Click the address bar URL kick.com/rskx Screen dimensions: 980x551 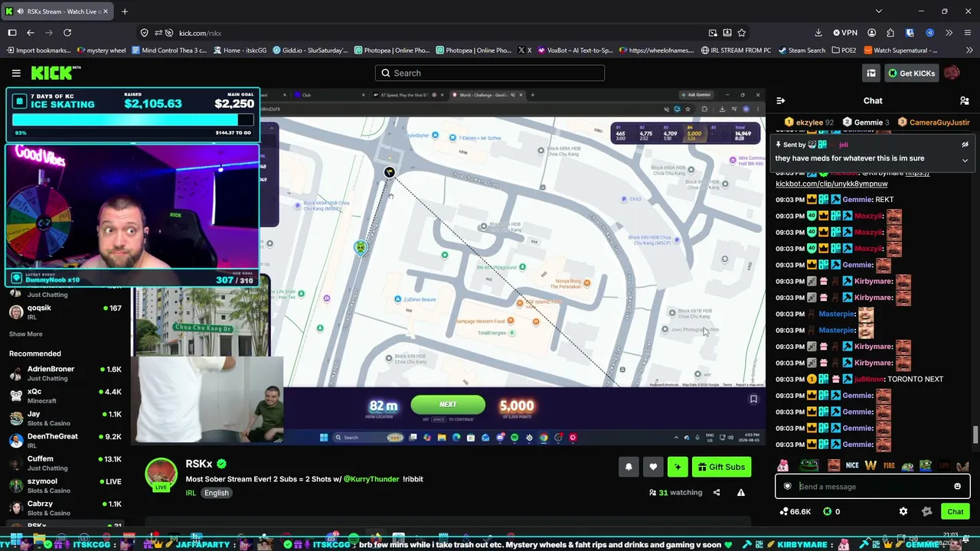(200, 33)
